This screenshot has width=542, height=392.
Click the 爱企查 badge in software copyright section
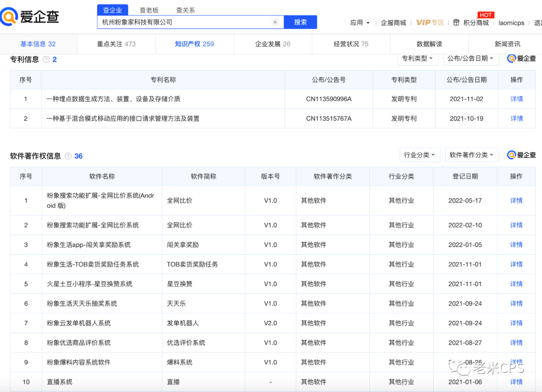(x=521, y=155)
